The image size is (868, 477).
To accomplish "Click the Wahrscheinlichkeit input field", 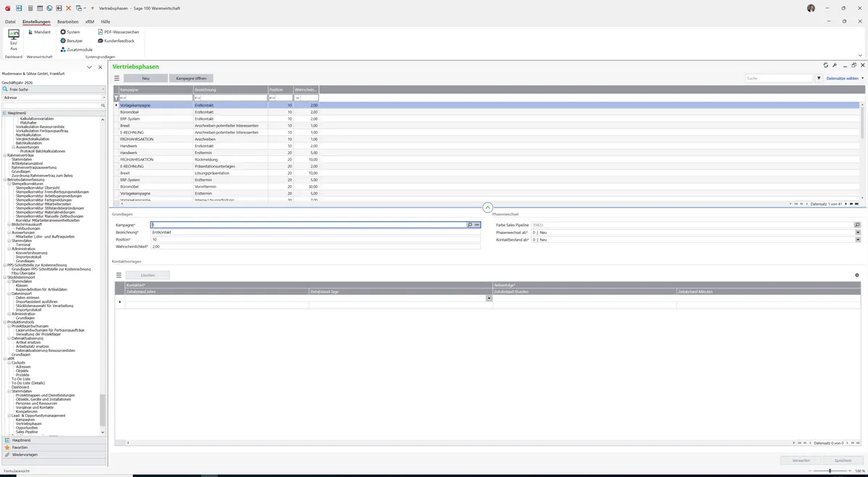I will tap(315, 246).
